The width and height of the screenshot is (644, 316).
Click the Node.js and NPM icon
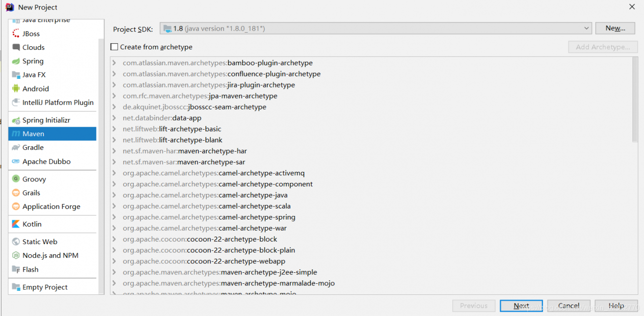(x=16, y=255)
